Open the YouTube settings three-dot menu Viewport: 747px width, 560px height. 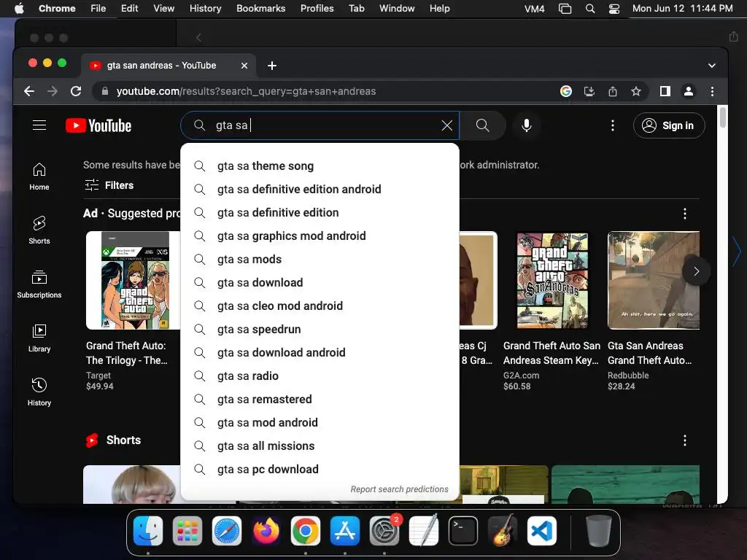click(613, 125)
